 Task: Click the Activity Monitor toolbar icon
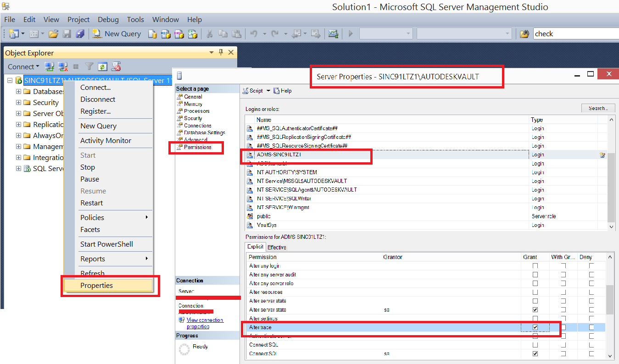point(333,33)
